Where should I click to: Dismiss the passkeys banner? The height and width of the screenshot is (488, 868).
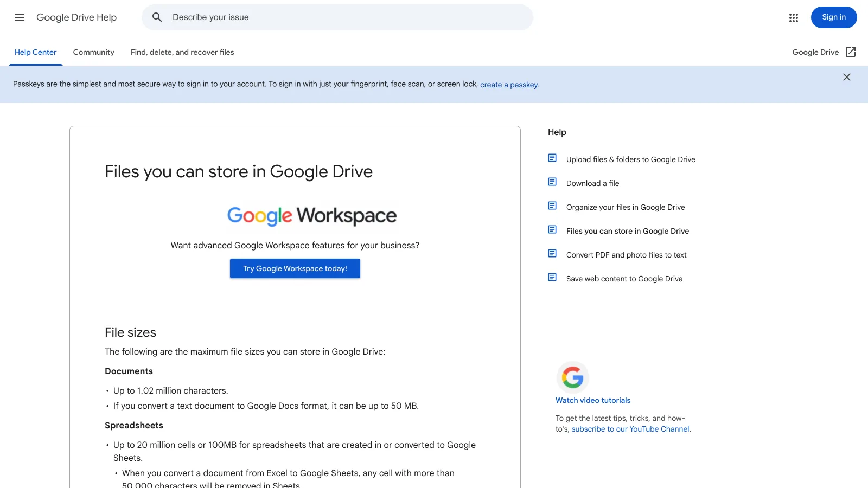pos(847,77)
